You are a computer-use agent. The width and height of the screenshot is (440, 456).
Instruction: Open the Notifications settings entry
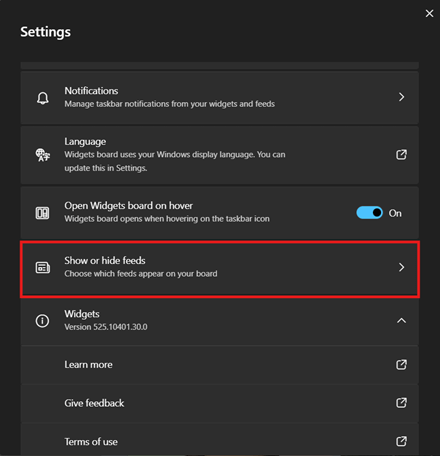pyautogui.click(x=220, y=98)
